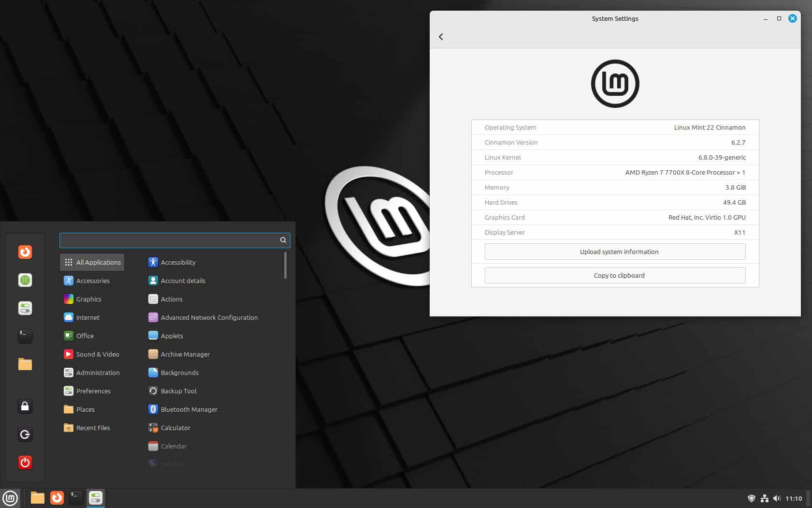Click the menu search field
The width and height of the screenshot is (812, 508).
click(x=175, y=240)
